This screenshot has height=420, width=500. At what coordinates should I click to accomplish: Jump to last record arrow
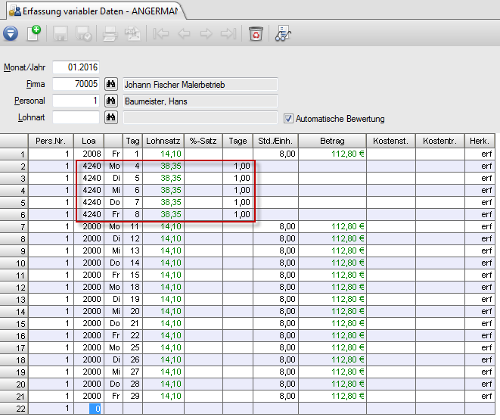(x=229, y=34)
